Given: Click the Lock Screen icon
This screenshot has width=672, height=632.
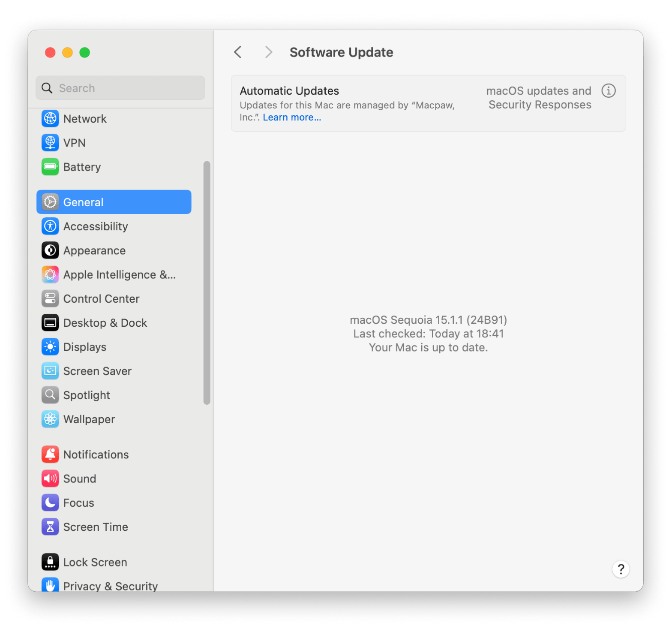Looking at the screenshot, I should pos(50,562).
